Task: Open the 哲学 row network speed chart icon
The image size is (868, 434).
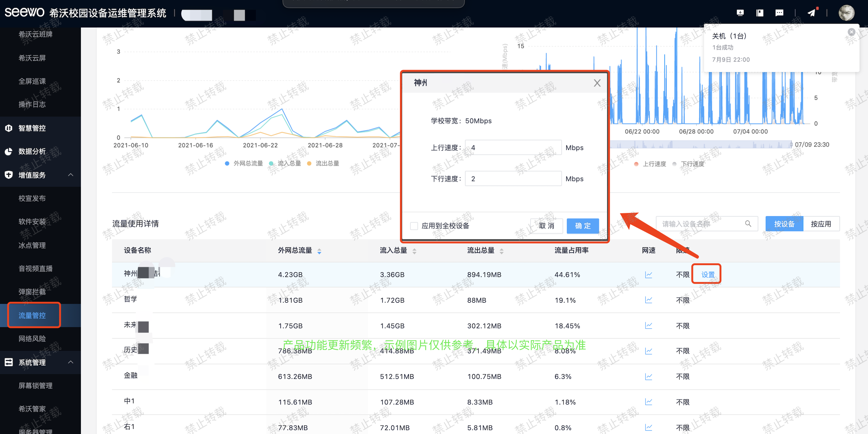Action: (x=648, y=300)
